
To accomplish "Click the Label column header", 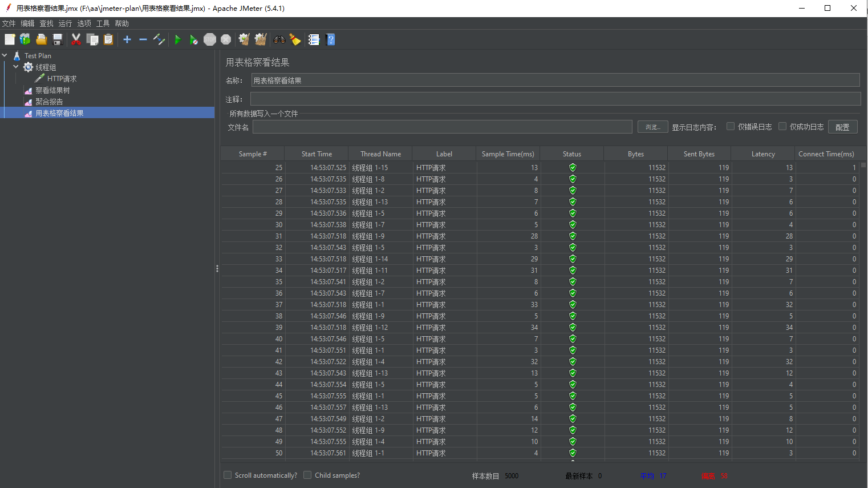I will pos(444,154).
